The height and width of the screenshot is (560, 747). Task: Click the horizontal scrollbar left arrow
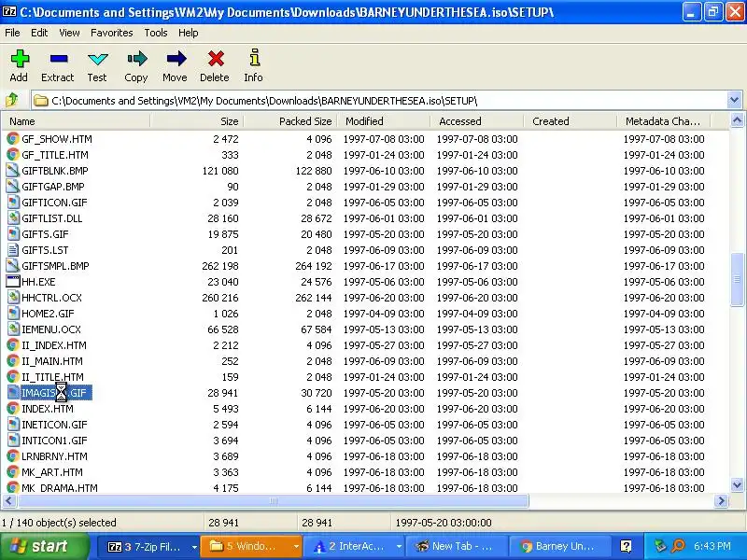[9, 500]
